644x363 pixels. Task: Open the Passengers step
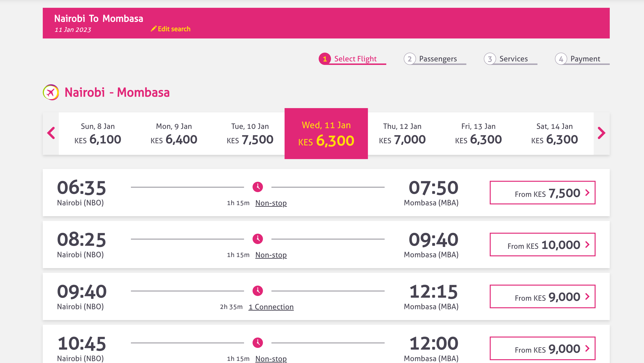435,59
